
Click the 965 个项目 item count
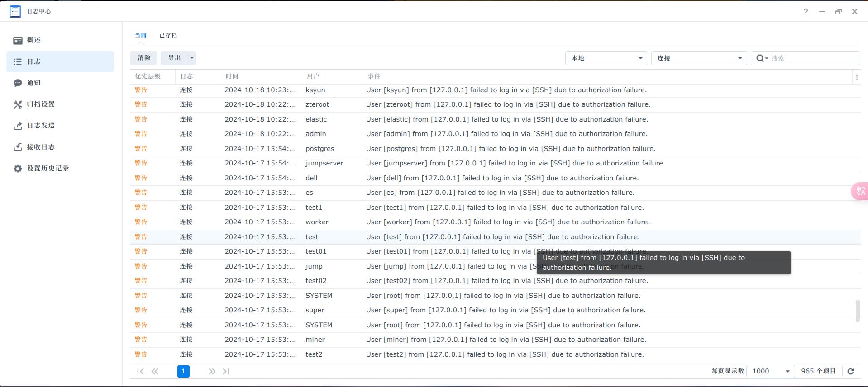tap(818, 371)
